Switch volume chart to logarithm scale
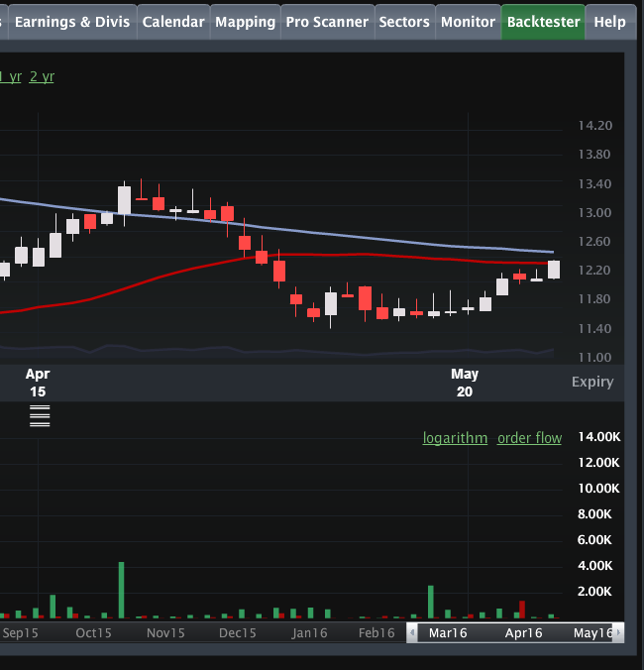 tap(455, 438)
